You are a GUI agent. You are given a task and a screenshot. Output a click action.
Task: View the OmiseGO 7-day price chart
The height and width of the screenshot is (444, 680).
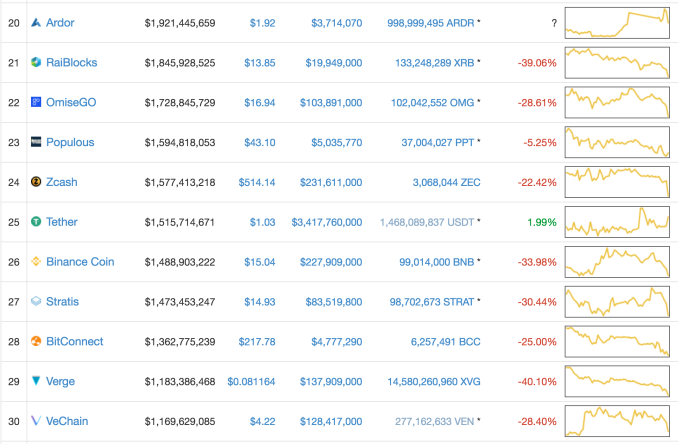617,102
